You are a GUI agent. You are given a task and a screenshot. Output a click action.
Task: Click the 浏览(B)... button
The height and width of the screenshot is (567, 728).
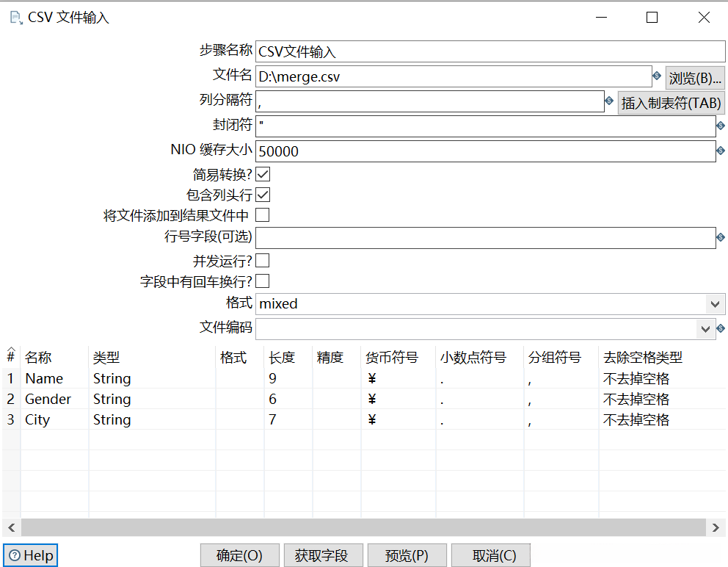695,78
